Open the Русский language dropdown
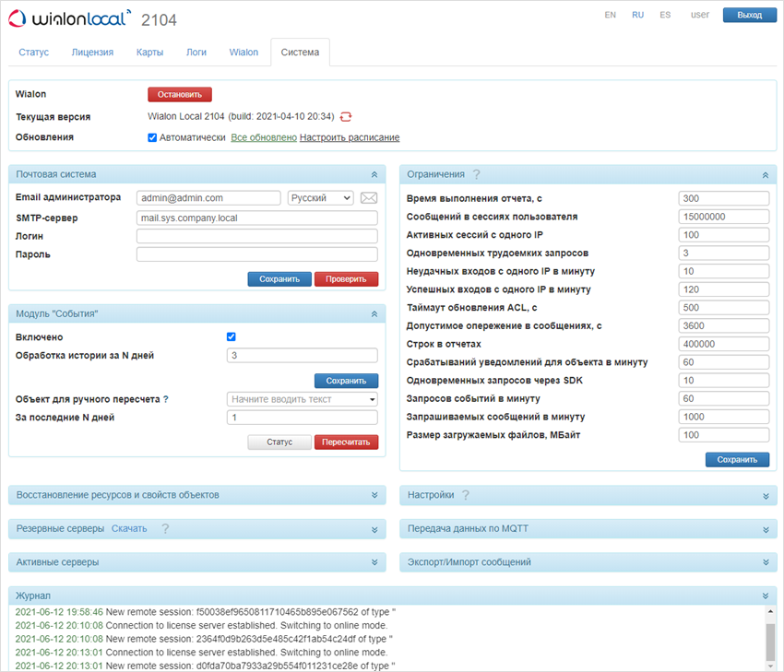Viewport: 784px width, 672px height. click(x=320, y=198)
